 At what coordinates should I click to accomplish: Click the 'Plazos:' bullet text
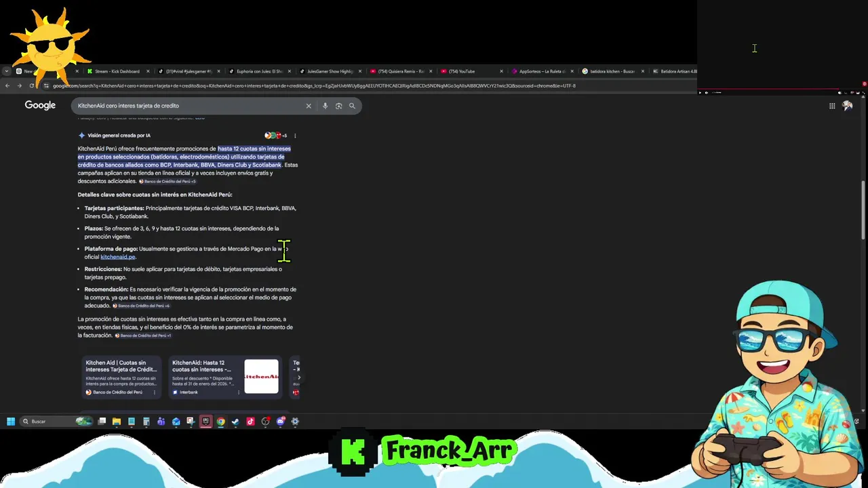94,228
